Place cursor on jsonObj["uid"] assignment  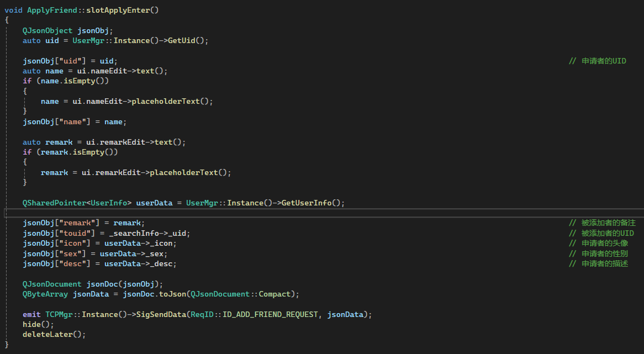tap(70, 61)
